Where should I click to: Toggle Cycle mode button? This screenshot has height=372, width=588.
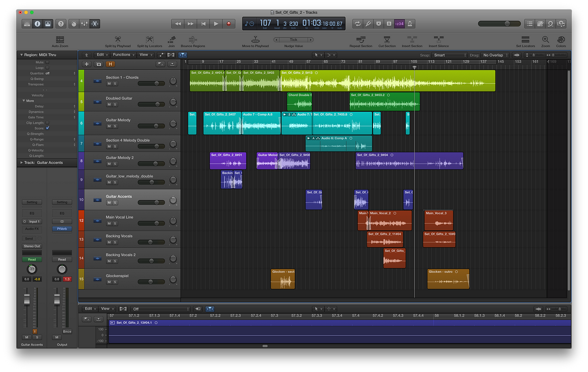357,24
